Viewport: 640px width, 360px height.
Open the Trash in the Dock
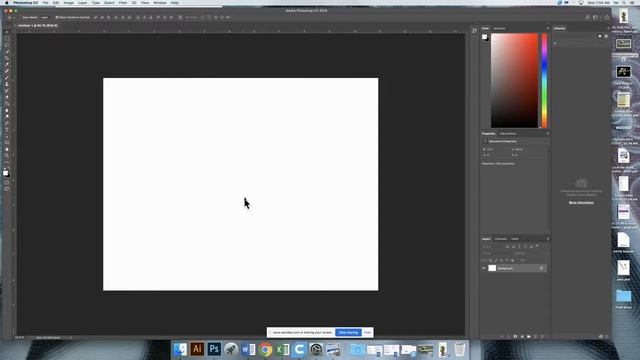pos(460,349)
